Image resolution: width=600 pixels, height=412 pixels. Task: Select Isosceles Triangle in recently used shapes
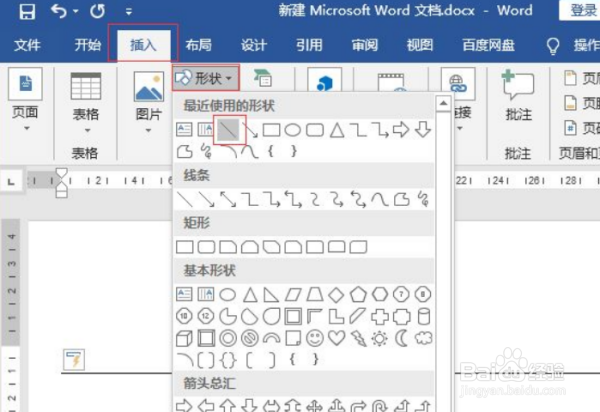tap(337, 130)
